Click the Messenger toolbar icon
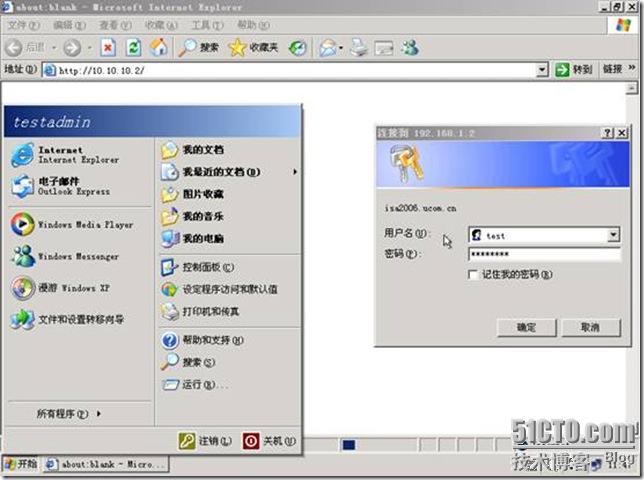Image resolution: width=644 pixels, height=480 pixels. pos(409,48)
